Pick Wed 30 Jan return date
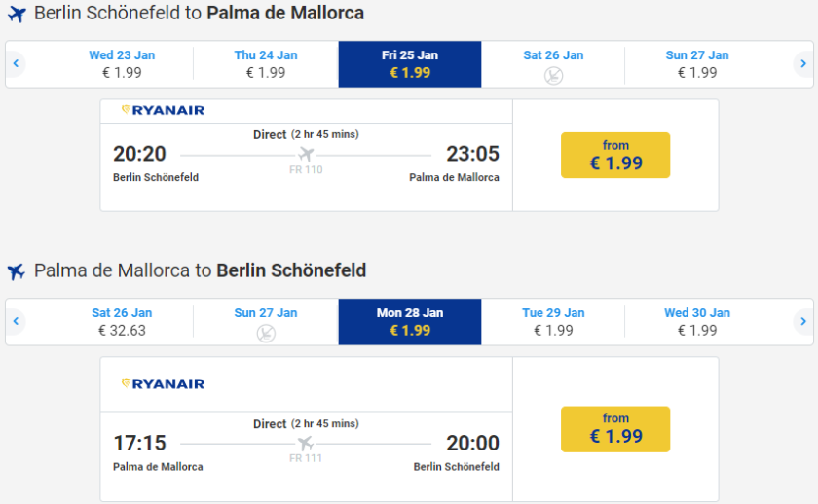Viewport: 818px width, 504px height. click(x=697, y=321)
